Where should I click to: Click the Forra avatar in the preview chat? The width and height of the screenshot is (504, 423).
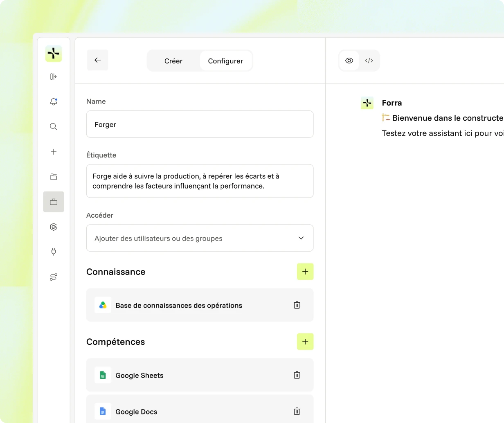tap(367, 103)
